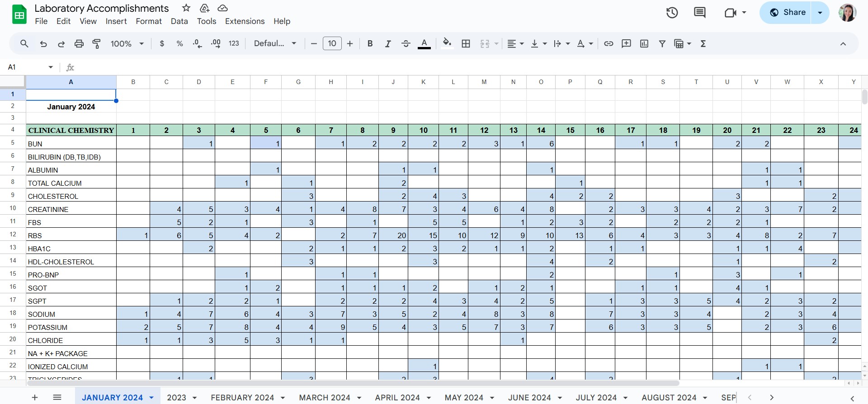Open the font family dropdown
This screenshot has height=404, width=868.
[275, 44]
